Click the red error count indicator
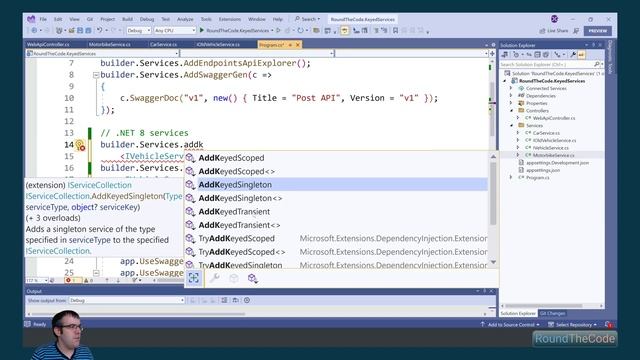640x360 pixels. (x=73, y=280)
